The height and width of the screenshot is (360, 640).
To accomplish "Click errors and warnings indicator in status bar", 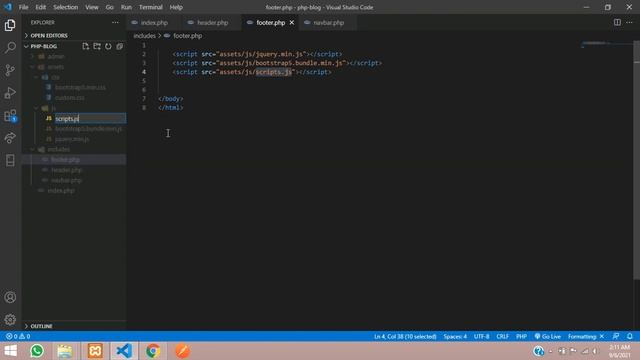I will click(18, 336).
